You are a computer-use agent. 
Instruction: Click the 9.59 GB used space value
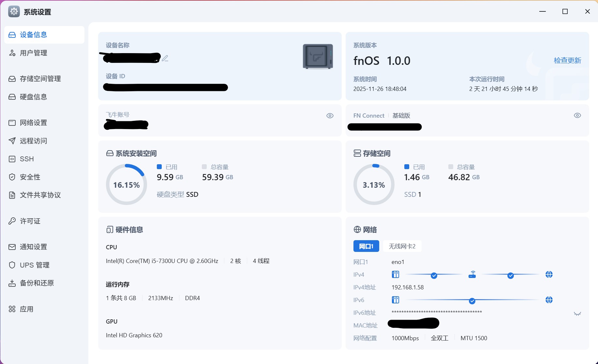[170, 177]
